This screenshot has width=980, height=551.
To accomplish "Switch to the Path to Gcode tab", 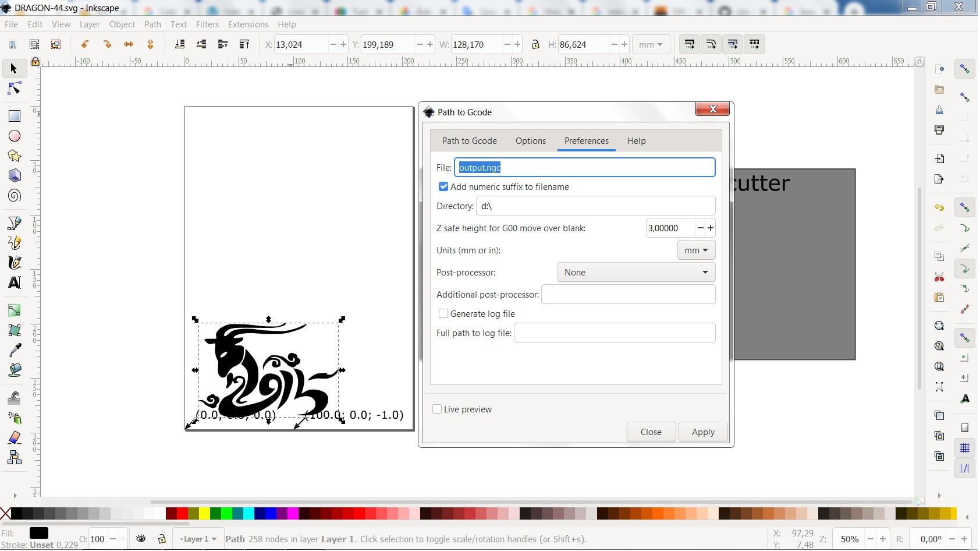I will pos(469,140).
